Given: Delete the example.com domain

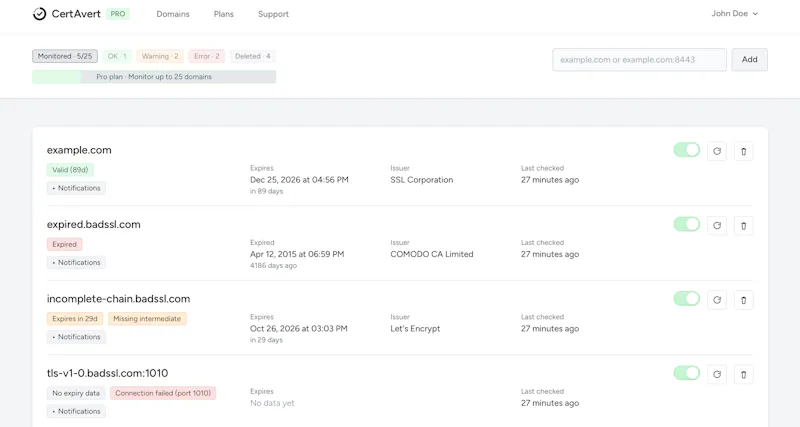Looking at the screenshot, I should (x=743, y=151).
